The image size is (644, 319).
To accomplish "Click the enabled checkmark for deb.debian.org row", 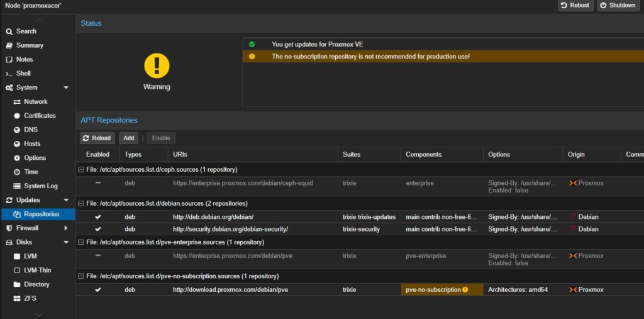I will pos(97,217).
